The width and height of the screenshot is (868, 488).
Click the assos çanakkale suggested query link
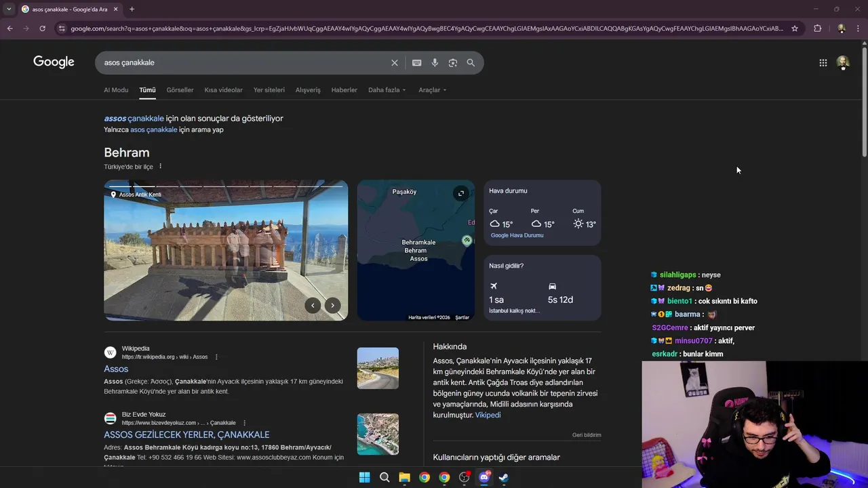point(134,118)
